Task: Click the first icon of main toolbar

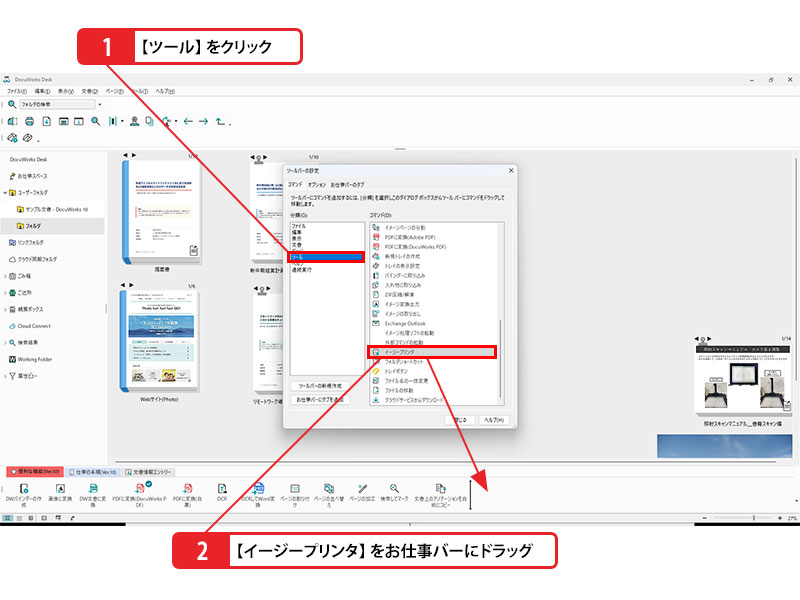Action: tap(13, 121)
